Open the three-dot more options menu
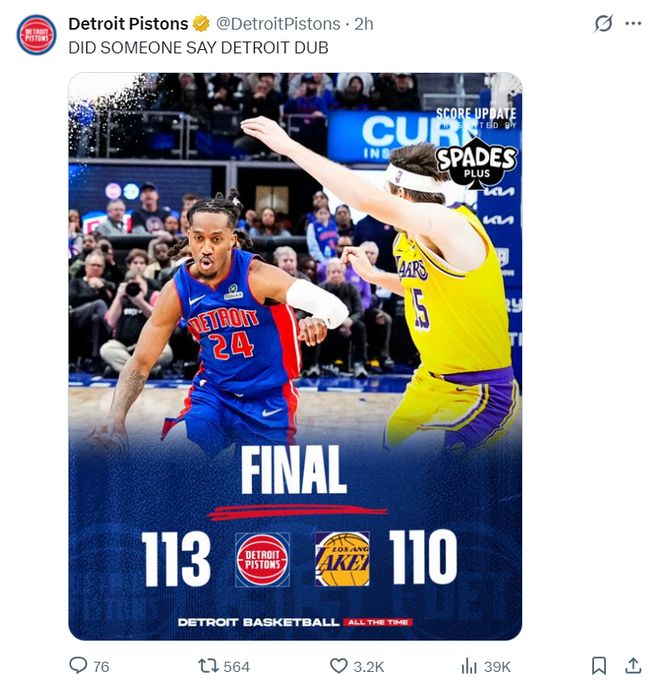660x688 pixels. click(632, 23)
